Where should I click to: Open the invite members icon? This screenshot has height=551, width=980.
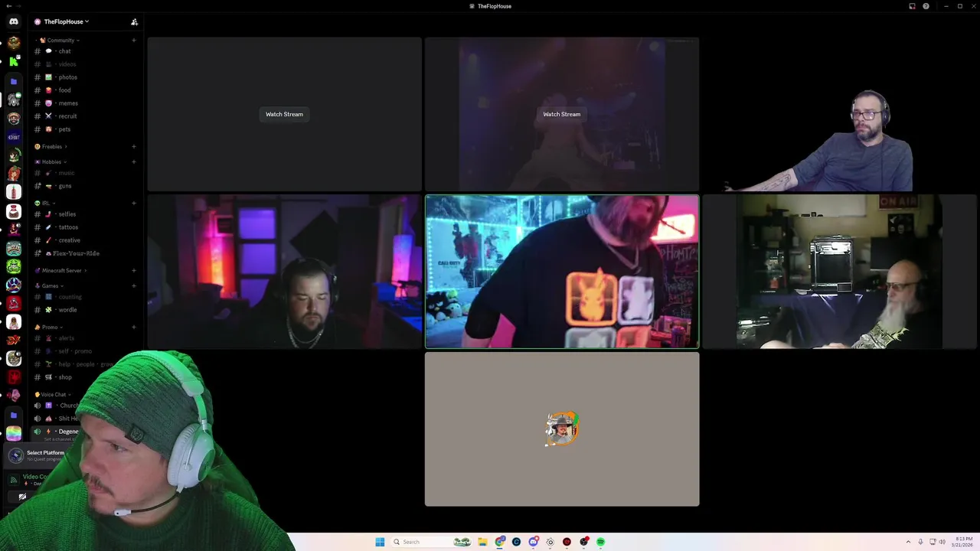point(134,21)
